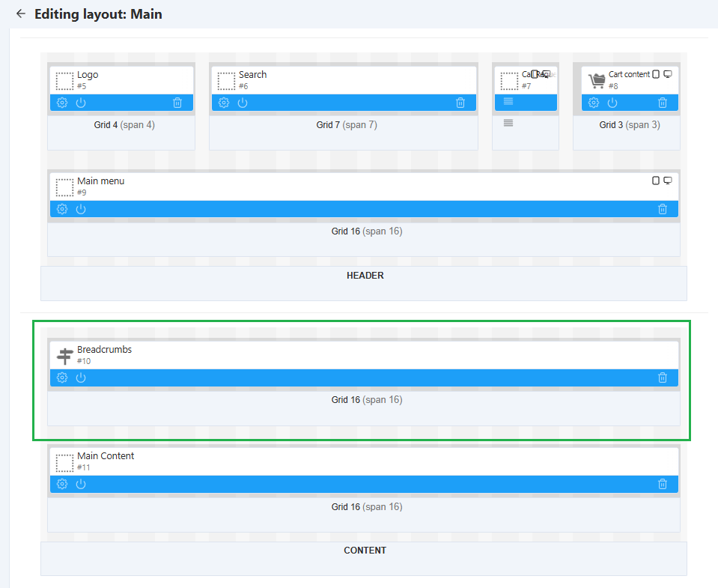The image size is (718, 588).
Task: Delete the Cart content block with trash icon
Action: pos(662,103)
